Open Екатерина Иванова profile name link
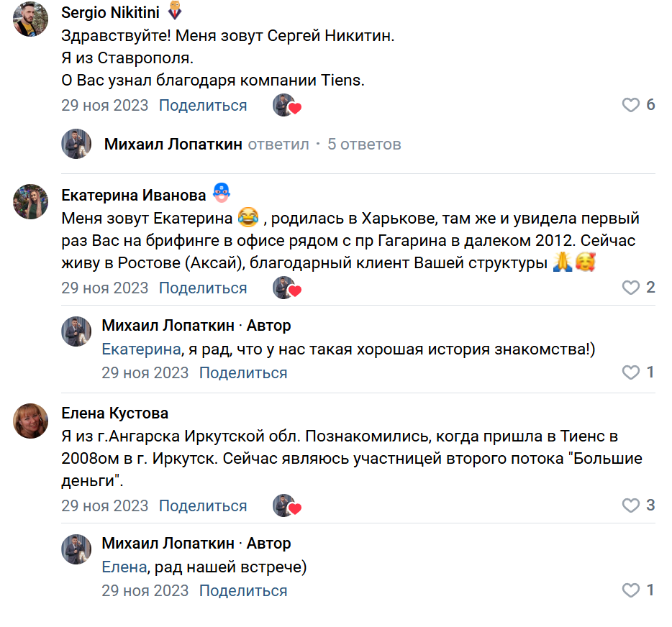The height and width of the screenshot is (627, 672). point(134,196)
